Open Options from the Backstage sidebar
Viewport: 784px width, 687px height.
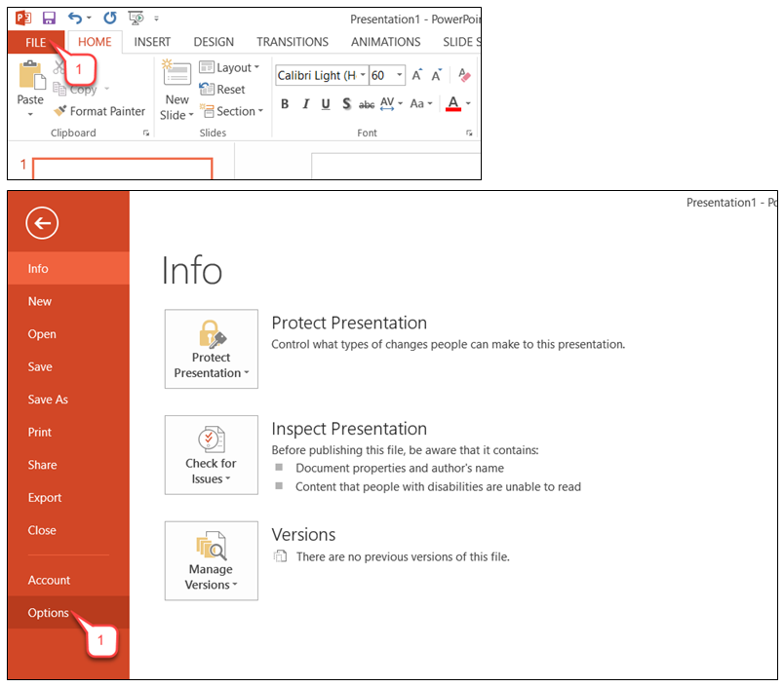pyautogui.click(x=48, y=613)
